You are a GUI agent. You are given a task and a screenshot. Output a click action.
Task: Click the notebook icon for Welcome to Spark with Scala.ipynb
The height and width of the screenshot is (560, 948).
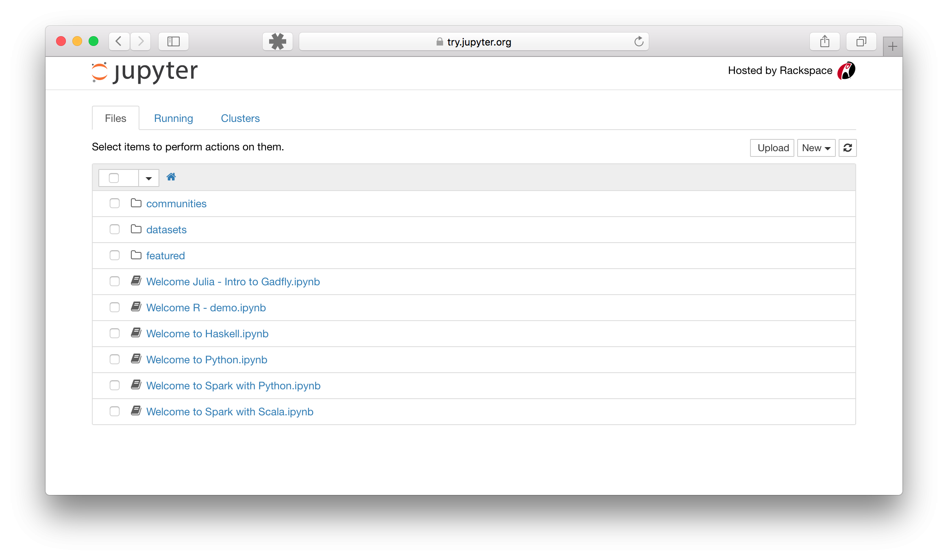(x=136, y=411)
